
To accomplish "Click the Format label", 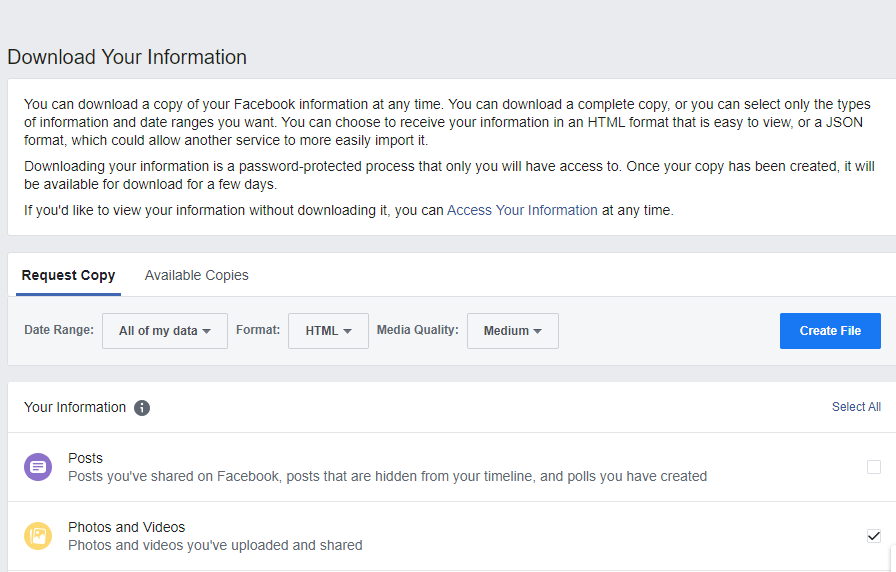I will click(258, 330).
